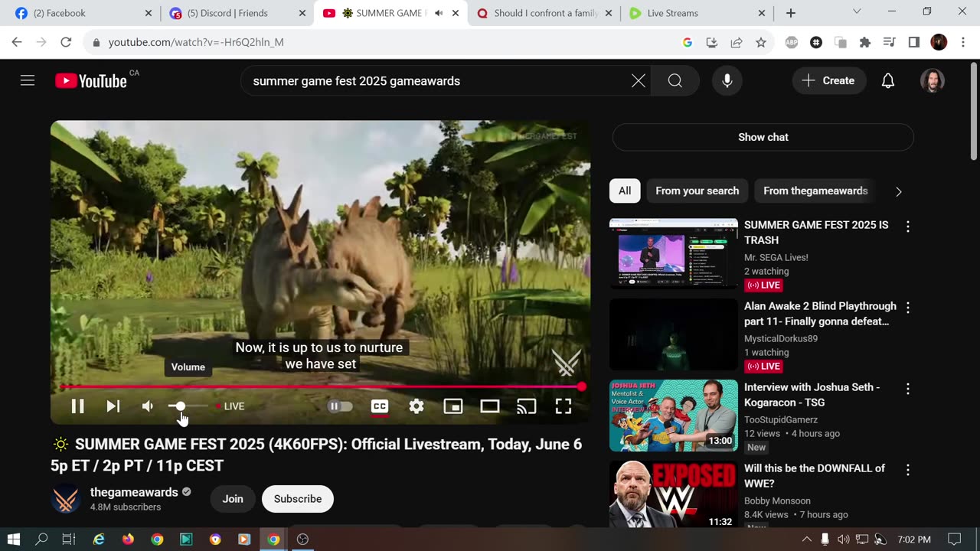Viewport: 980px width, 551px height.
Task: Go to YouTube home via logo
Action: pyautogui.click(x=91, y=81)
